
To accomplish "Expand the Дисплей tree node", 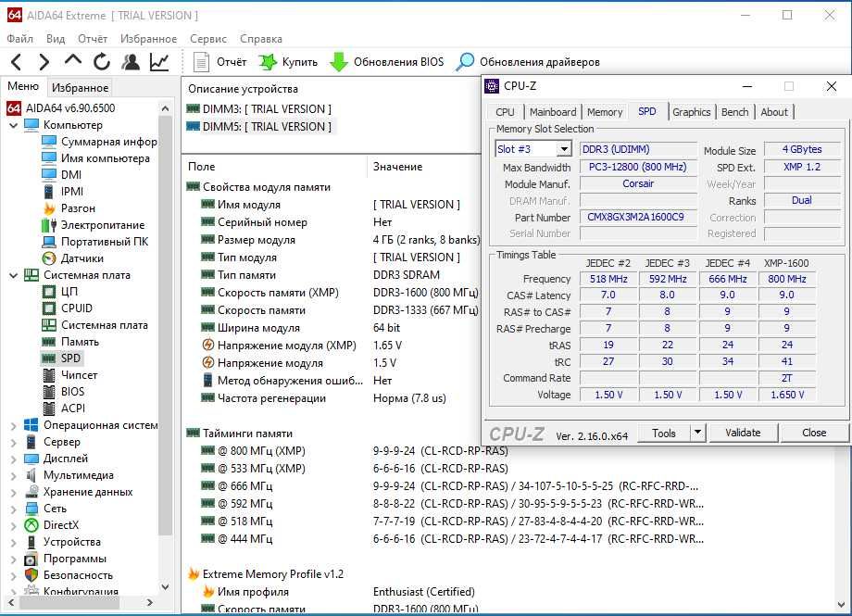I will 14,459.
